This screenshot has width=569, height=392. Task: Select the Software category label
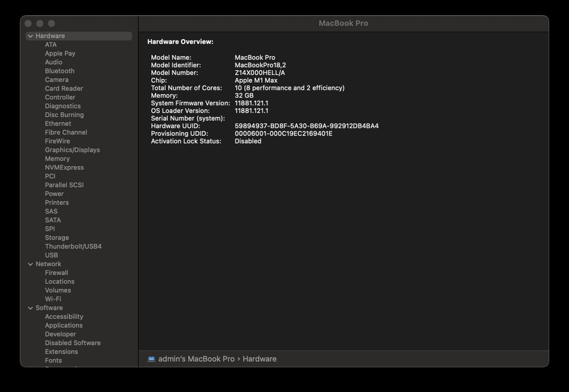(x=49, y=308)
